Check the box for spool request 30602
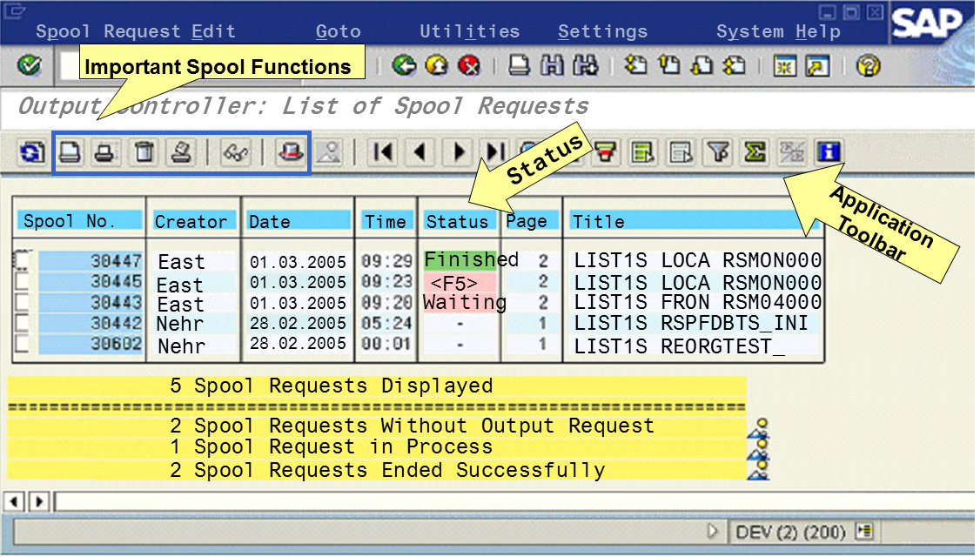Image resolution: width=980 pixels, height=557 pixels. (23, 345)
